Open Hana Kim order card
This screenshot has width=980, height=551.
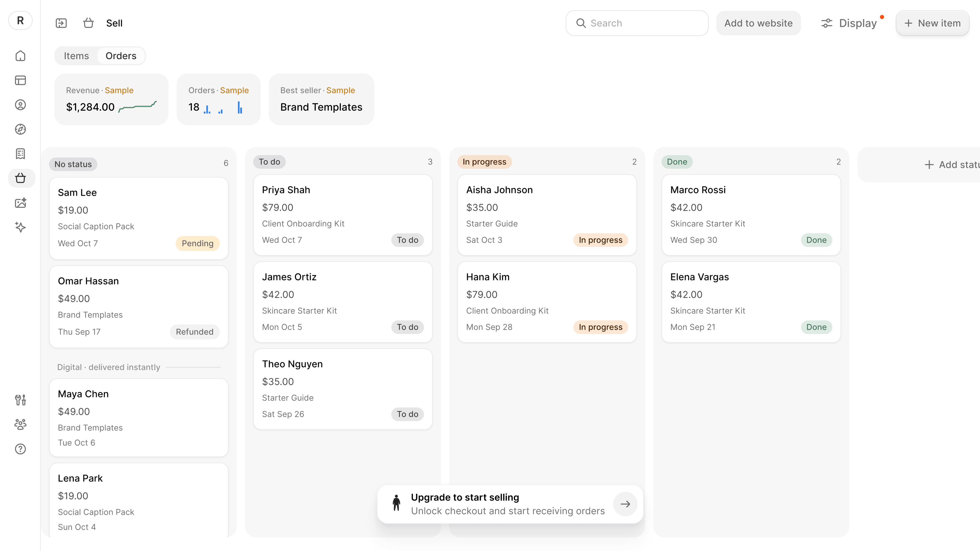pyautogui.click(x=547, y=302)
